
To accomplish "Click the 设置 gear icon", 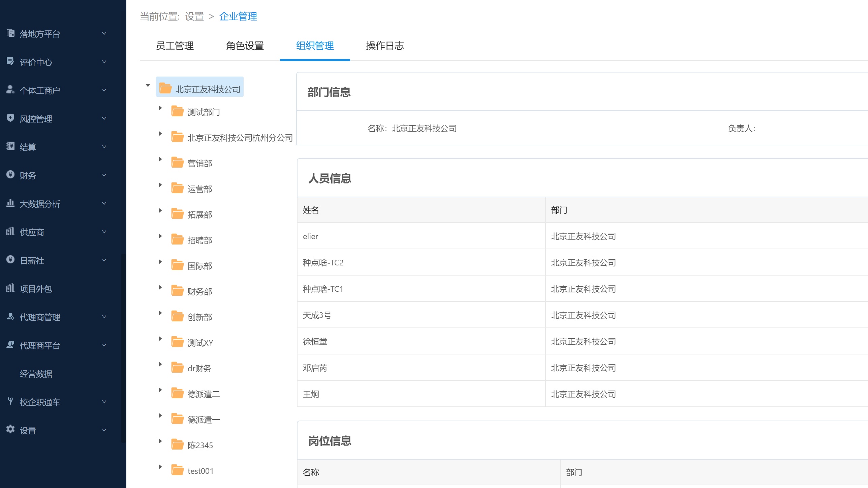I will [x=10, y=429].
